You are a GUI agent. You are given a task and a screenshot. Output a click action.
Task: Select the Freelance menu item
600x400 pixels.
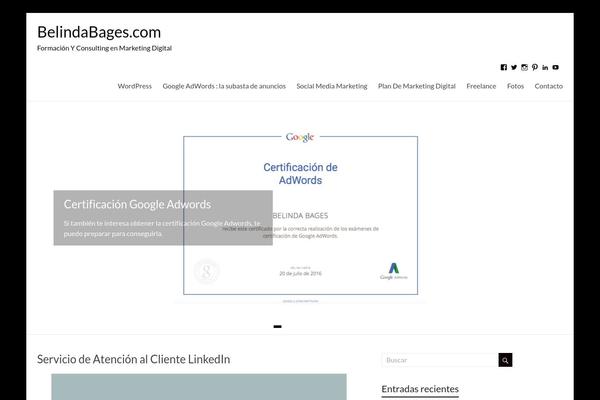click(x=481, y=86)
